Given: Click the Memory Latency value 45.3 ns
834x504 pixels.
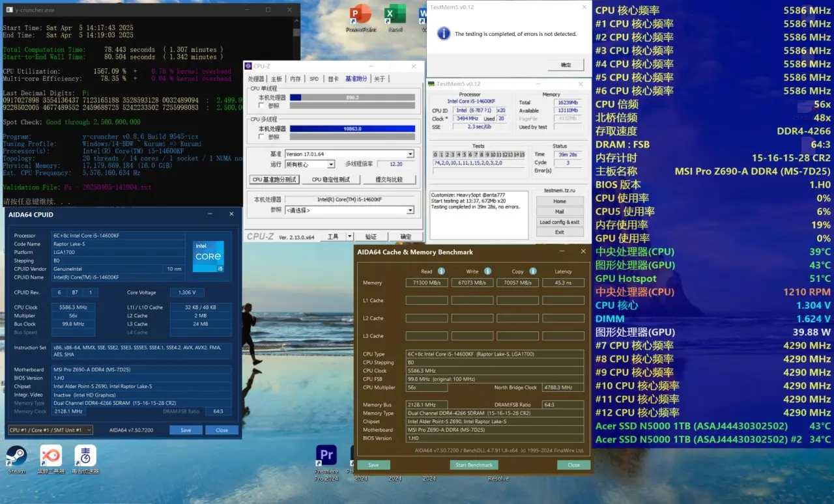Looking at the screenshot, I should (563, 283).
